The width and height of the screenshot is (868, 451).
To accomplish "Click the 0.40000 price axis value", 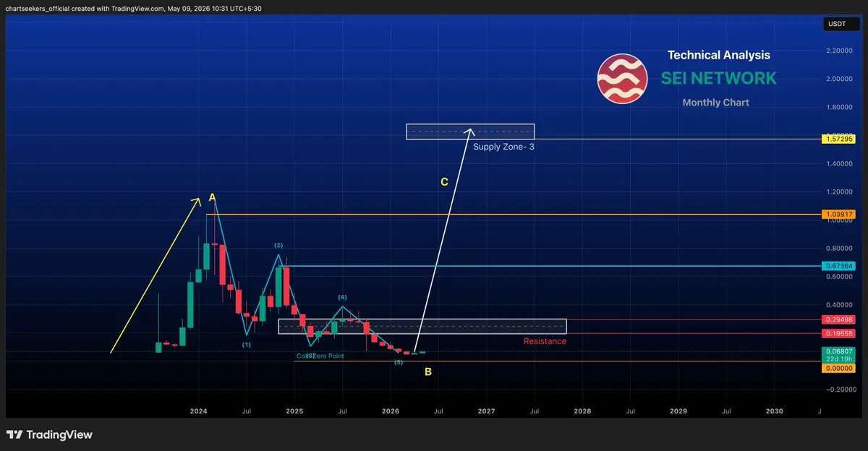I will tap(838, 305).
